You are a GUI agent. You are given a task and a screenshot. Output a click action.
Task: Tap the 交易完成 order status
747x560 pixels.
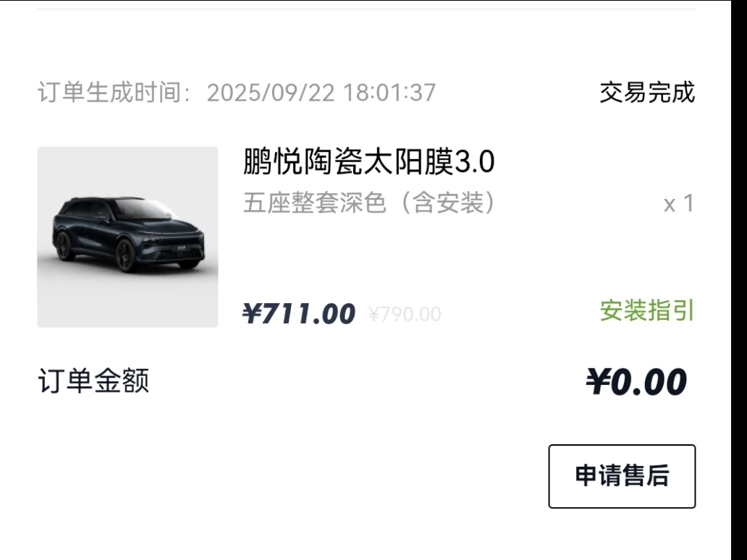coord(646,93)
